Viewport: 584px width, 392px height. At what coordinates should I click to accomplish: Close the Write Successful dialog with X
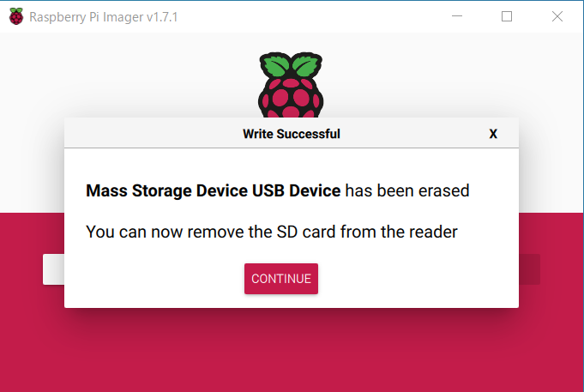point(493,134)
